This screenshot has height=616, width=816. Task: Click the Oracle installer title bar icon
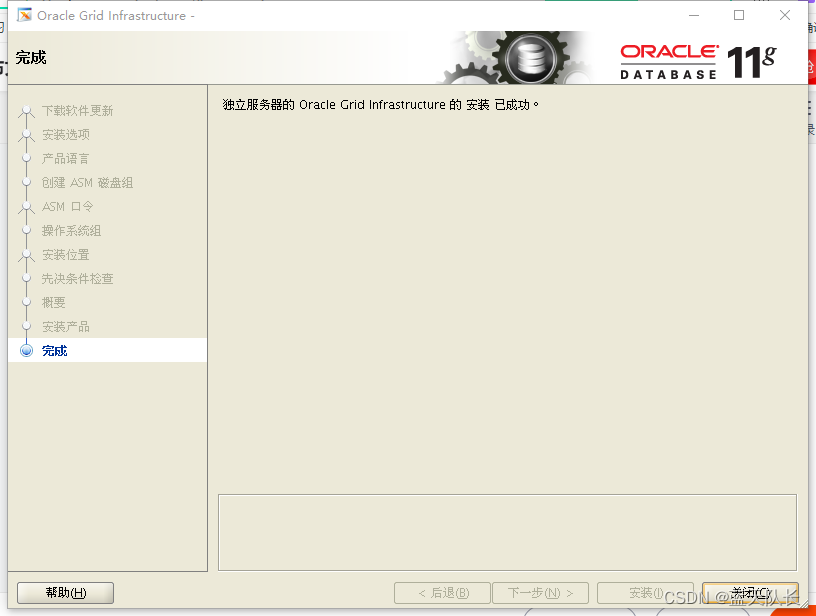(24, 16)
